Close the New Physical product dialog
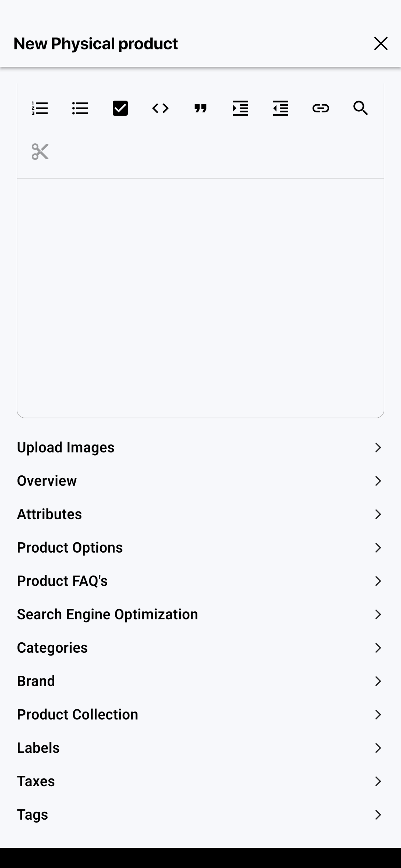This screenshot has width=401, height=868. tap(381, 43)
